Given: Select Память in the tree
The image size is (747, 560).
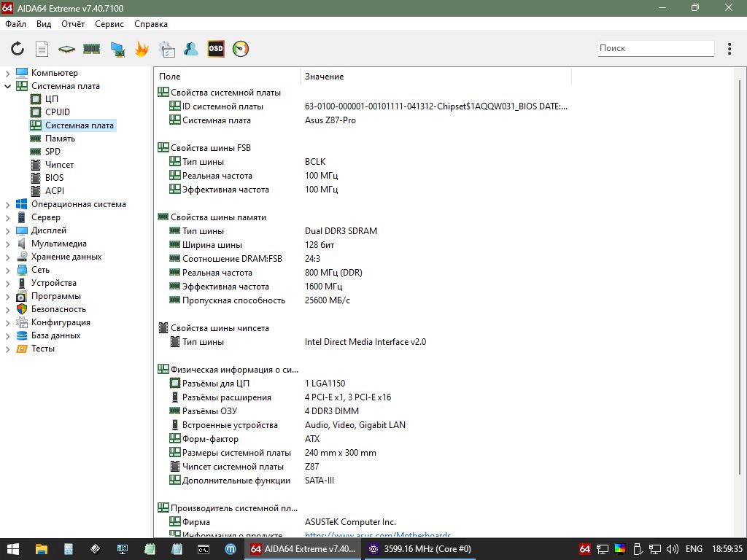Looking at the screenshot, I should [x=60, y=139].
